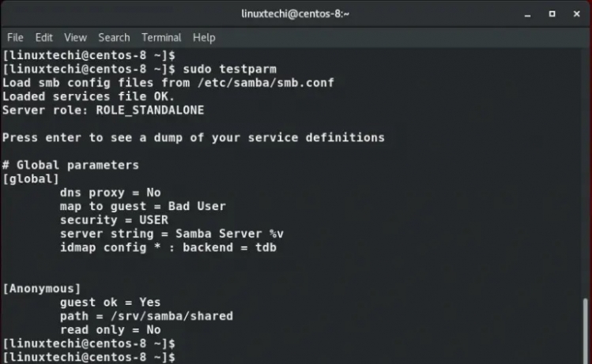Open the View menu

click(75, 37)
